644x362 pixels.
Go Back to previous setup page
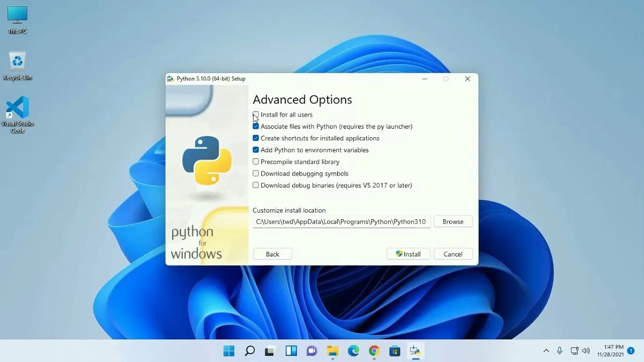point(272,254)
